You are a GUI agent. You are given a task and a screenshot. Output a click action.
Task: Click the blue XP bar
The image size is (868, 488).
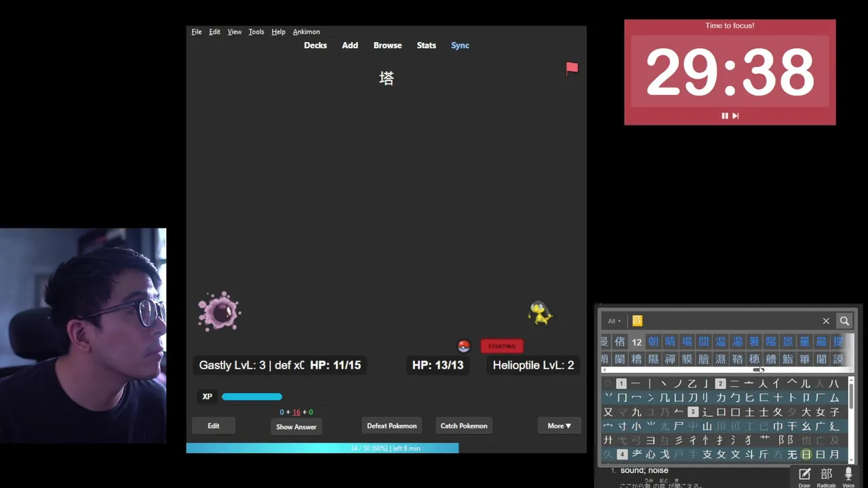(x=252, y=396)
